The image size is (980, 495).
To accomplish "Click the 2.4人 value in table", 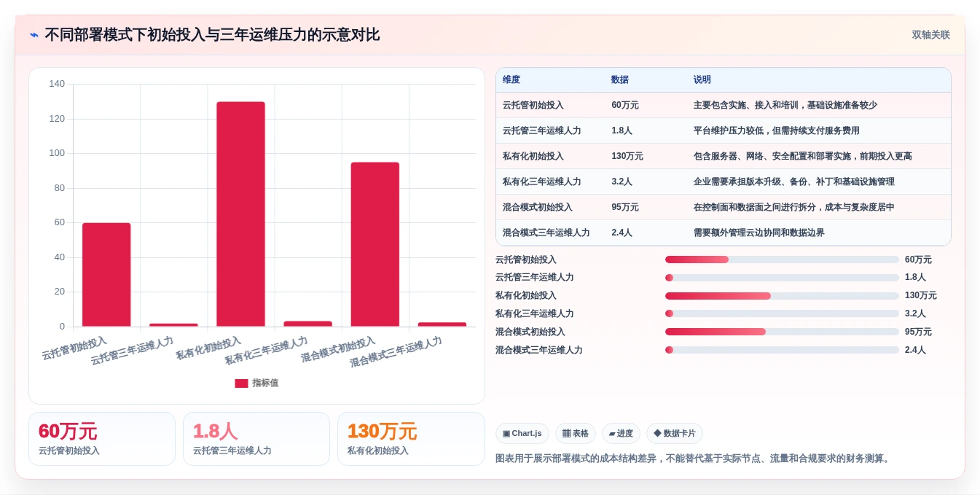I will 622,233.
